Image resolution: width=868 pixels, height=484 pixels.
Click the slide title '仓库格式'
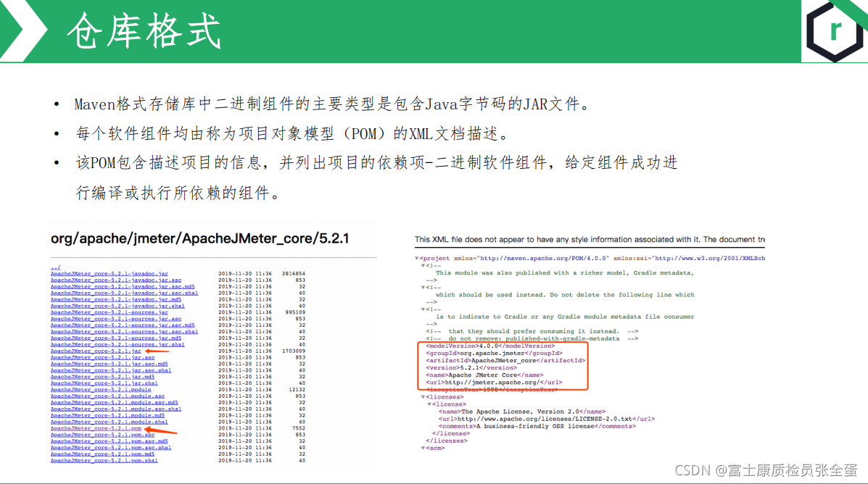click(144, 31)
